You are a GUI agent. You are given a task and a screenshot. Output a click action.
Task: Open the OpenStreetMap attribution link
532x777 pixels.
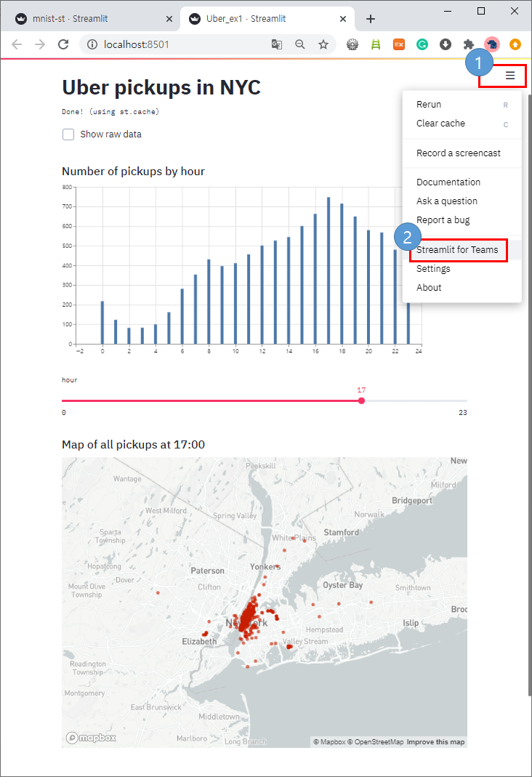(376, 742)
